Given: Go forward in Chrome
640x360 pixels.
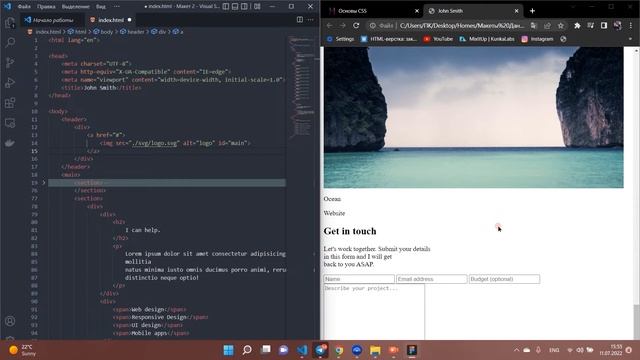Looking at the screenshot, I should (x=342, y=25).
